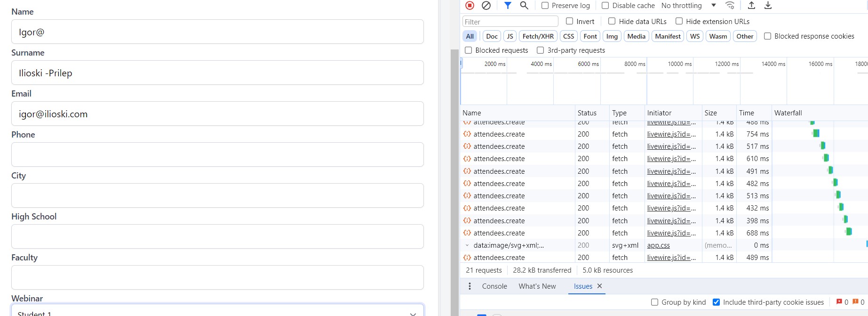Image resolution: width=868 pixels, height=316 pixels.
Task: Uncheck Include third-party cookie issues
Action: click(716, 302)
